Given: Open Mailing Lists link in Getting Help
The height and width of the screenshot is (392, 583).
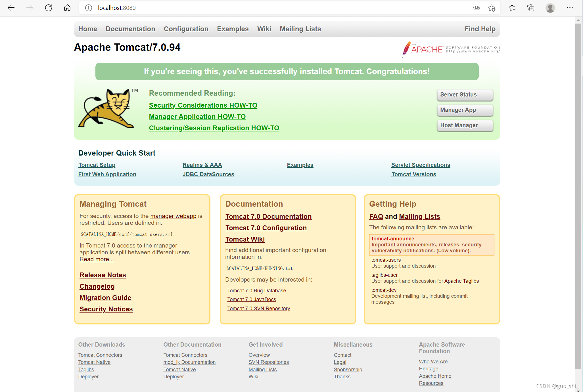Looking at the screenshot, I should pos(419,217).
